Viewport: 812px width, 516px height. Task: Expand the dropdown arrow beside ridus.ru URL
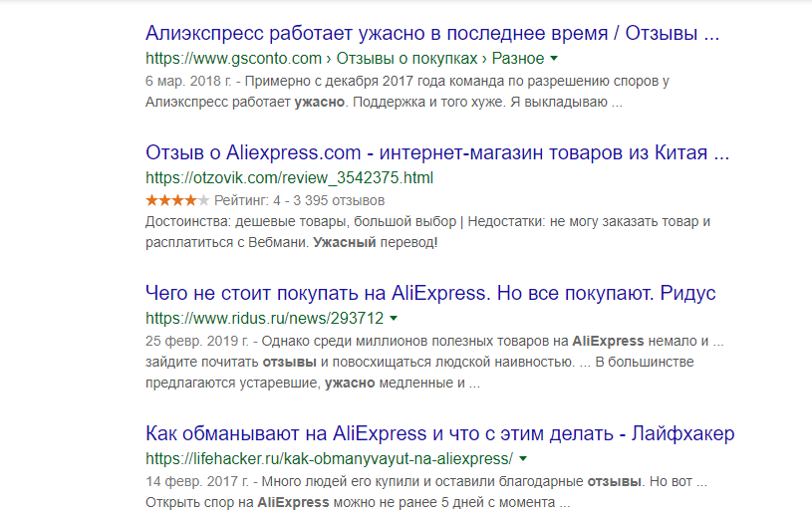[x=394, y=319]
